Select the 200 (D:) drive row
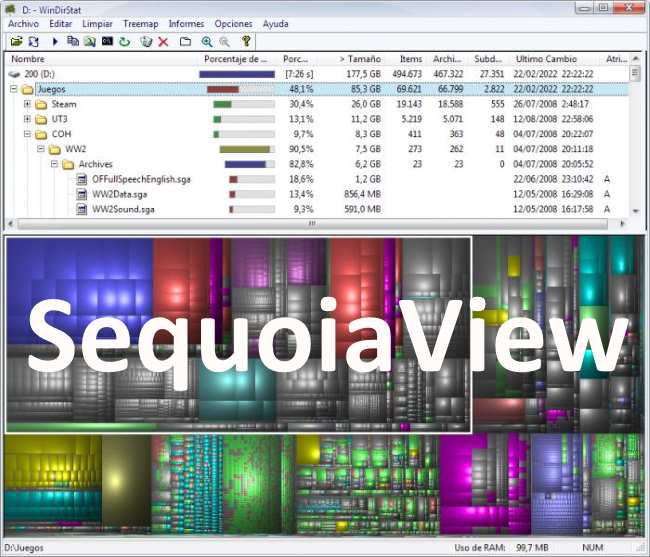650x557 pixels. coord(317,74)
